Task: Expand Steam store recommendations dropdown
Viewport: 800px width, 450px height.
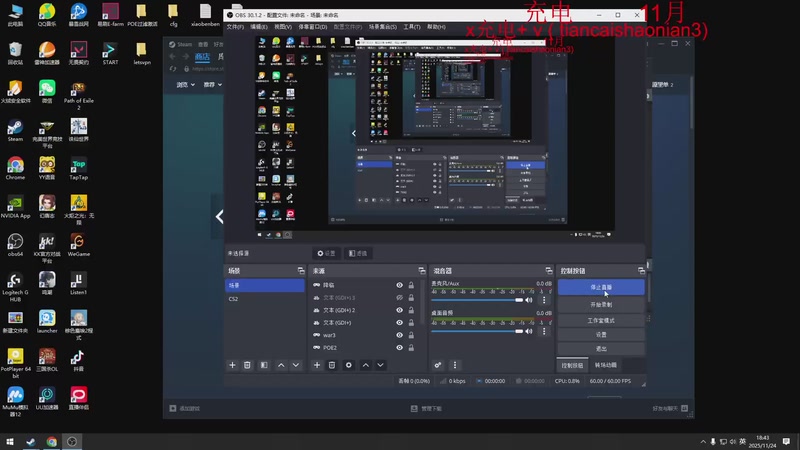Action: [x=213, y=85]
